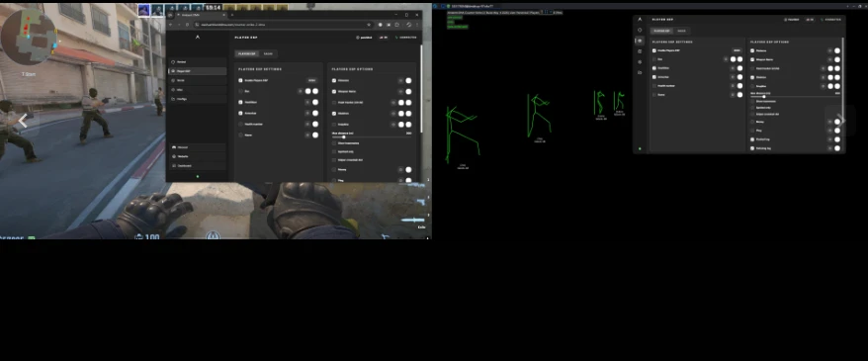The height and width of the screenshot is (361, 868).
Task: Toggle the Box checkbox in browser window
Action: tap(241, 91)
